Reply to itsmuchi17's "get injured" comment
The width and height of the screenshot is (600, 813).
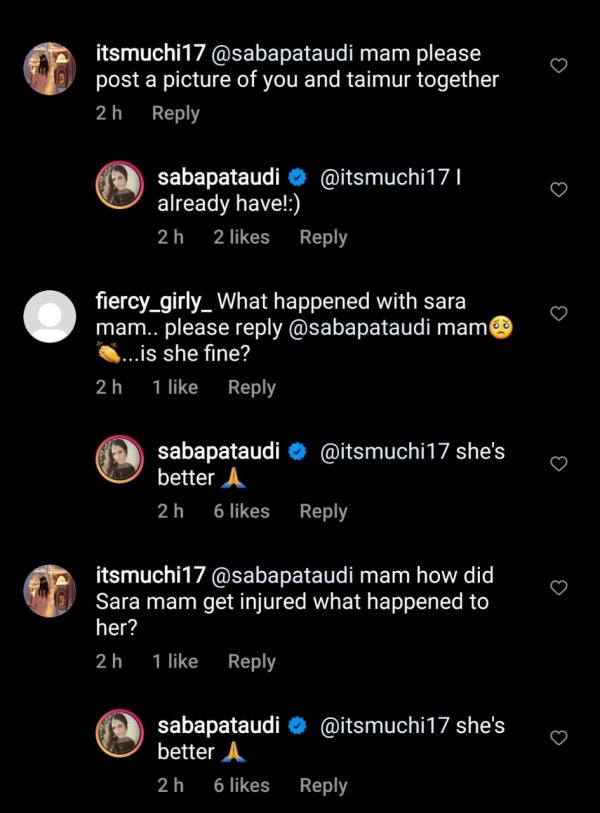[x=251, y=661]
